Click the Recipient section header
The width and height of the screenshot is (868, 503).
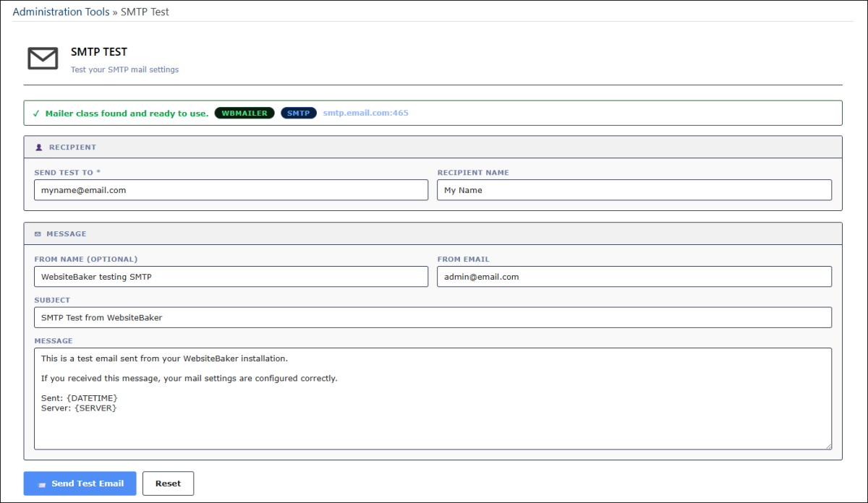coord(433,147)
